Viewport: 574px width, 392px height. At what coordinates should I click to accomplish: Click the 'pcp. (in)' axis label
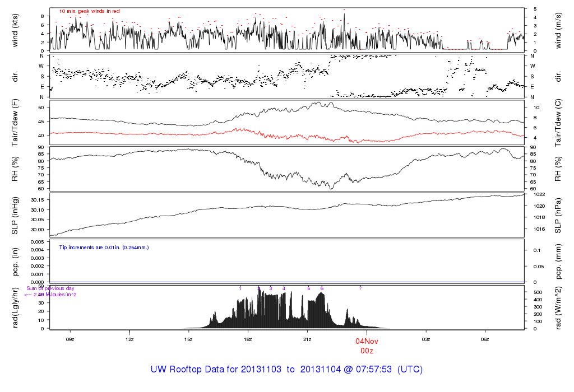tap(16, 262)
